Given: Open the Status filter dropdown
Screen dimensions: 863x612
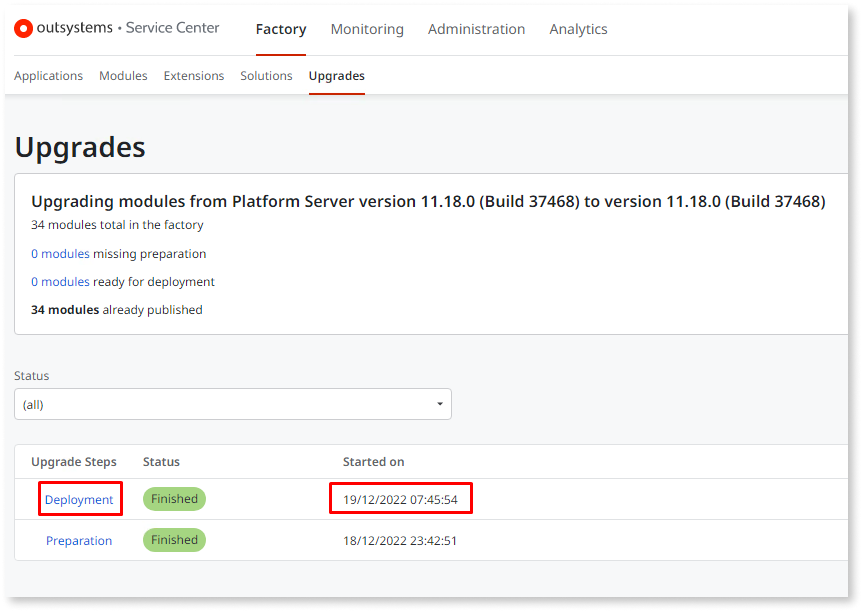Looking at the screenshot, I should click(232, 403).
